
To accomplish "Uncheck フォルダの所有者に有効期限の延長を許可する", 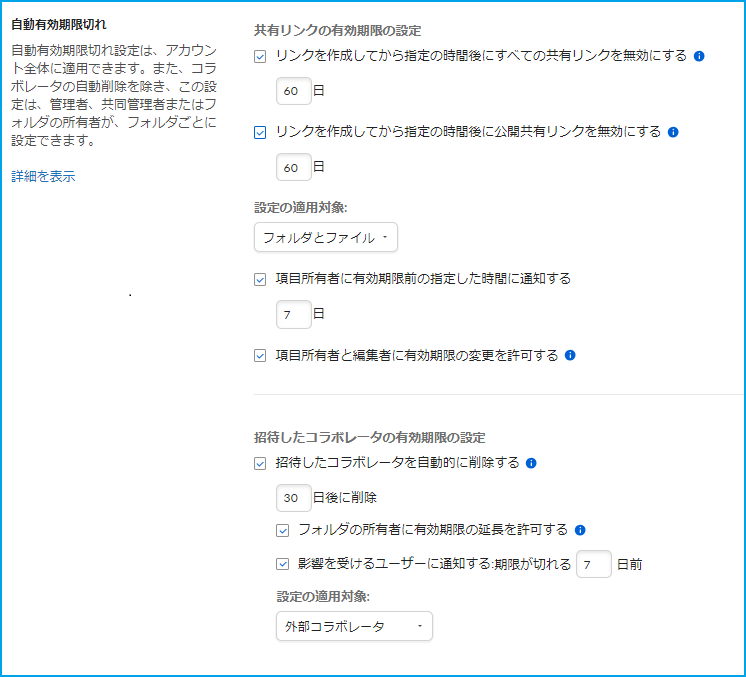I will [282, 530].
